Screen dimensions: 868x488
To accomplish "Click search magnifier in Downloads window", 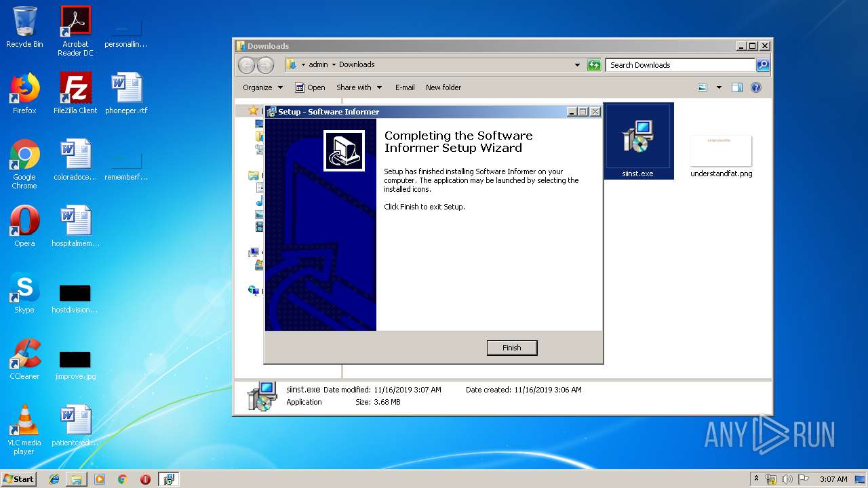I will point(763,65).
